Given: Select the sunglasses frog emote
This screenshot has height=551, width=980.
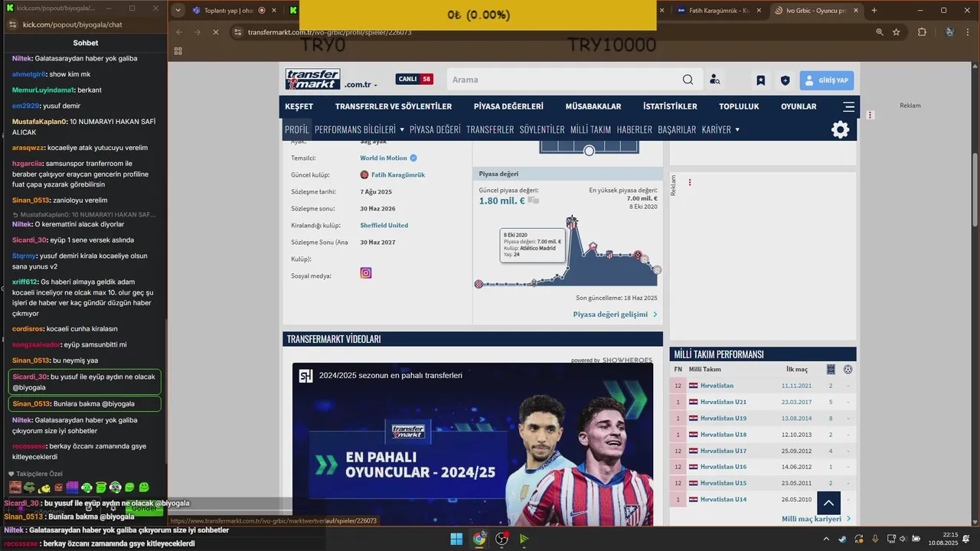Looking at the screenshot, I should [x=30, y=487].
